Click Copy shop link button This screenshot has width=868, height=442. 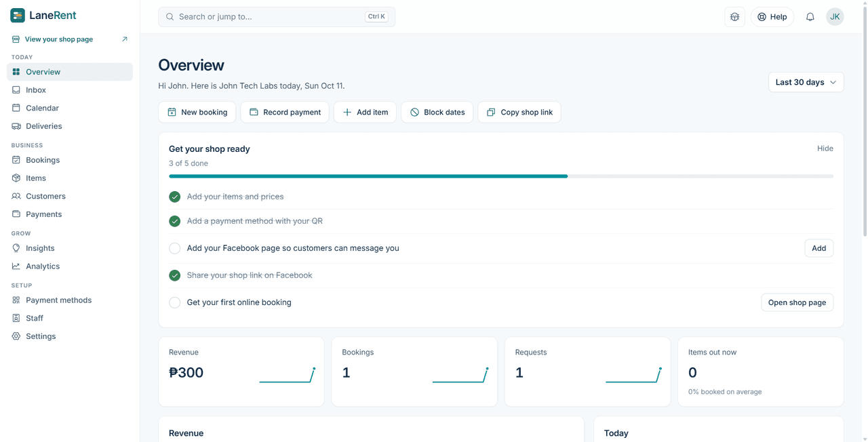519,112
